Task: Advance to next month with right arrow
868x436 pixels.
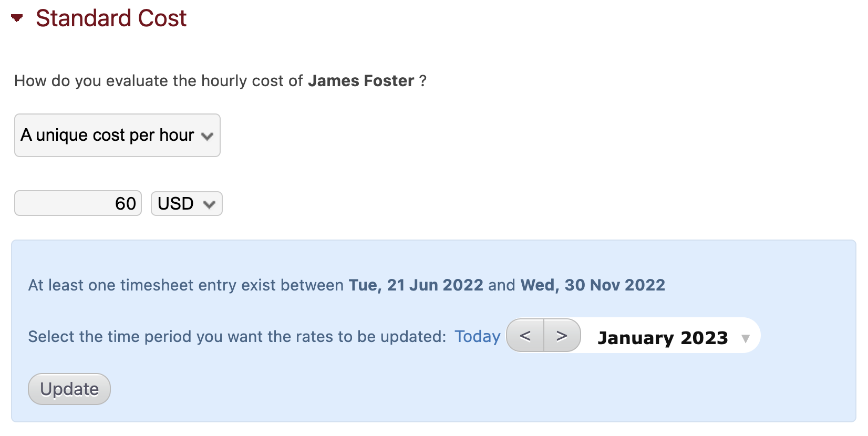Action: click(562, 336)
